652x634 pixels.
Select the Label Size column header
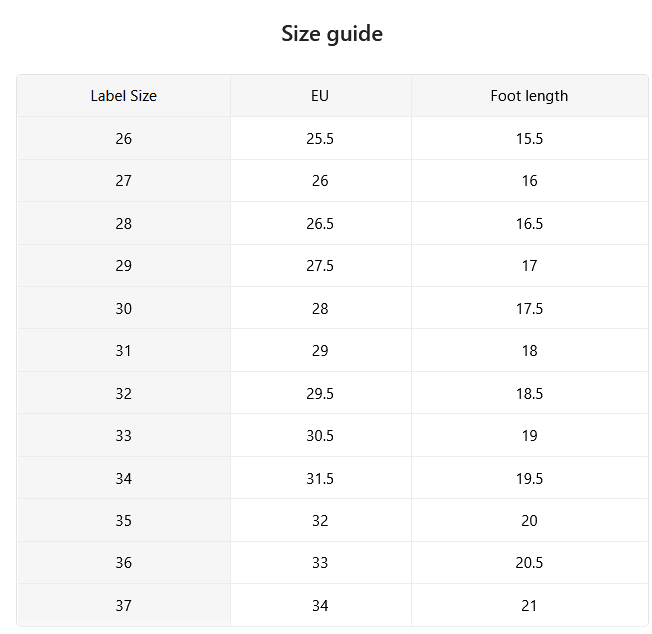pos(124,96)
